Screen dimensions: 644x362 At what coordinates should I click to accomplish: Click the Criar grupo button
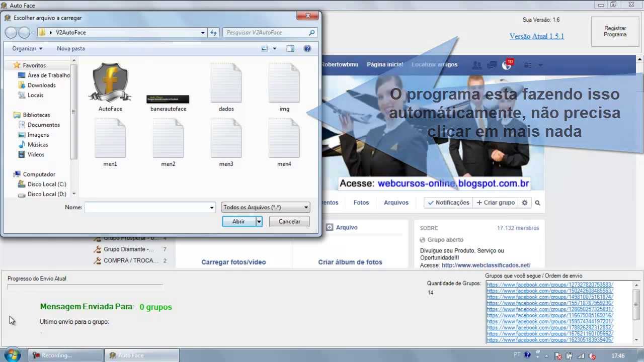(x=495, y=203)
